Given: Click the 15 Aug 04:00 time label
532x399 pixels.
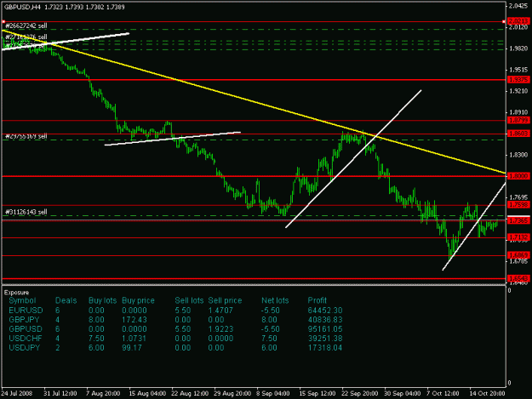Looking at the screenshot, I should coord(147,393).
